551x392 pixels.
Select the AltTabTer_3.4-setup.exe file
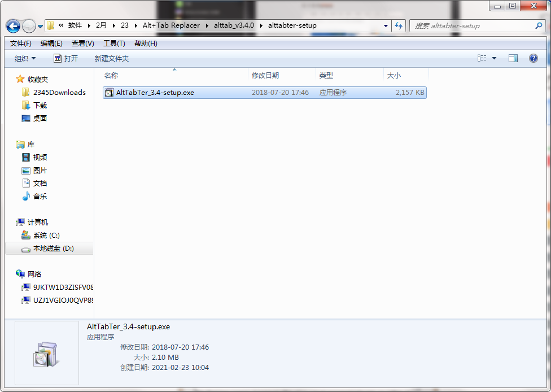coord(265,93)
